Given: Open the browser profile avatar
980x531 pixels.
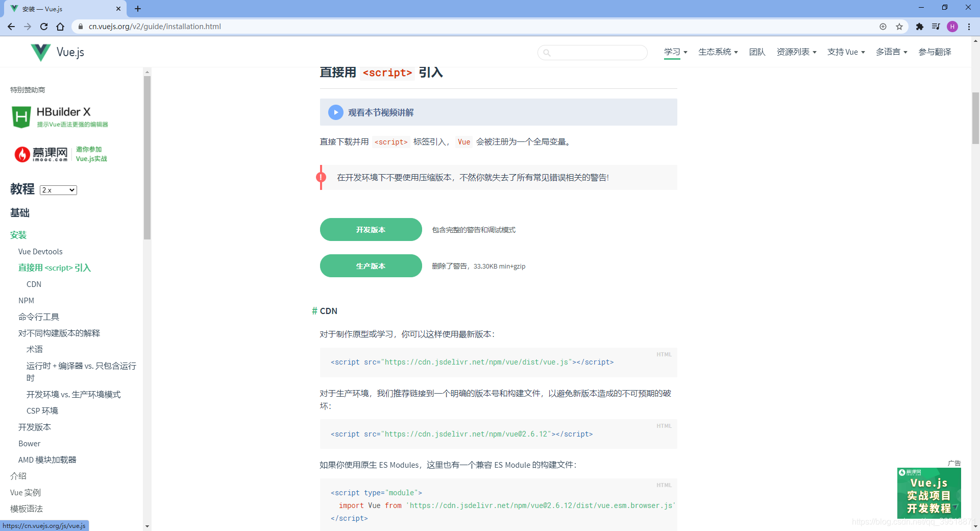Looking at the screenshot, I should [952, 27].
